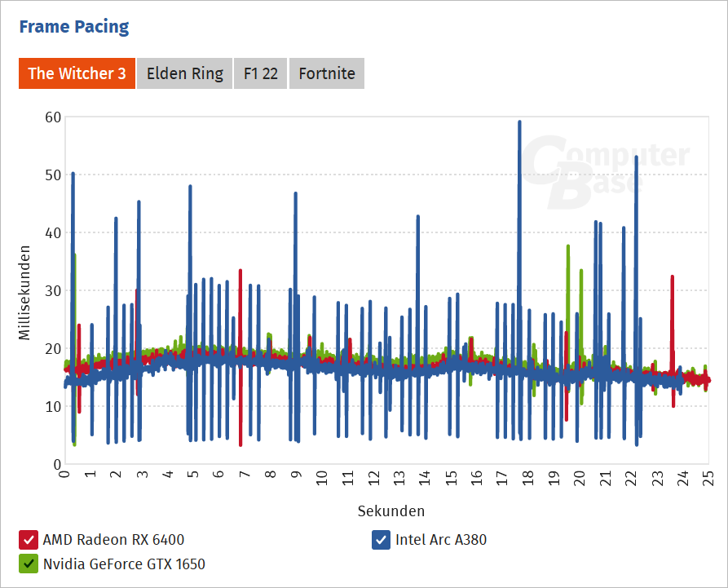Click the 3 second x-axis label
Viewport: 728px width, 588px height.
[142, 474]
